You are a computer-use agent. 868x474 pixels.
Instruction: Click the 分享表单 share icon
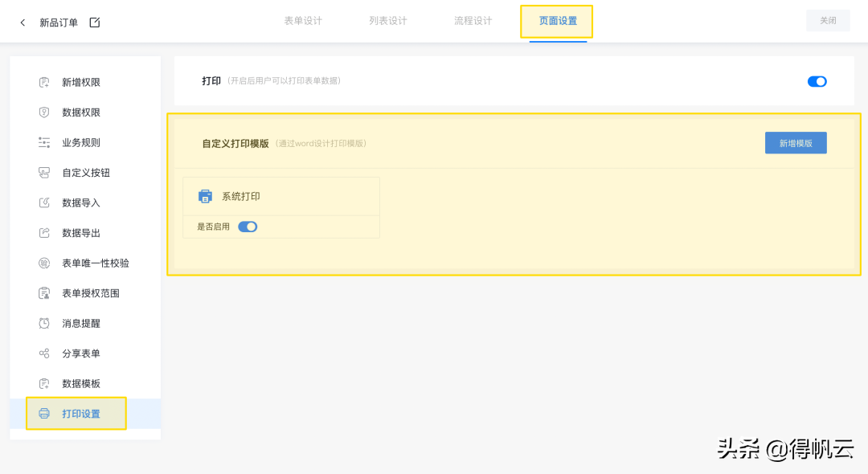coord(44,353)
